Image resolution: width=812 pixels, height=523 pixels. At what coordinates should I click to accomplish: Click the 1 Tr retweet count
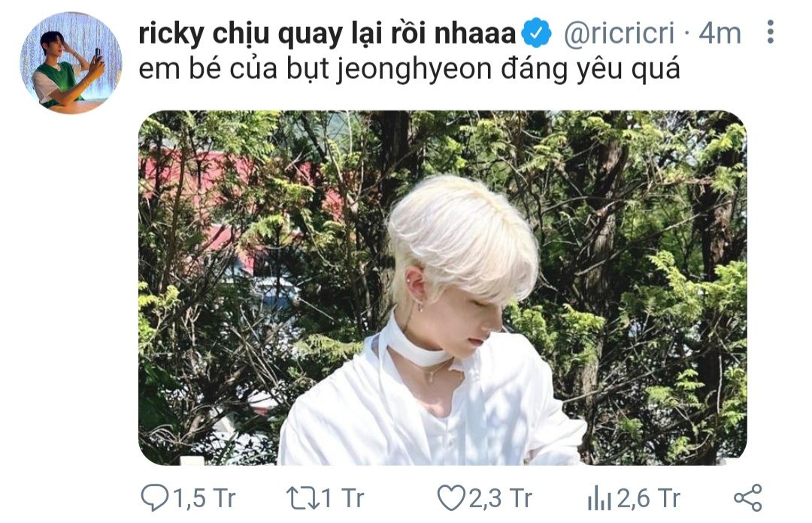[343, 499]
